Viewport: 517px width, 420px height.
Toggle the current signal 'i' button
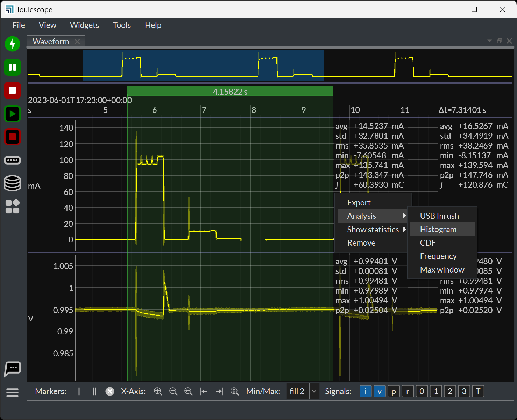pyautogui.click(x=366, y=391)
